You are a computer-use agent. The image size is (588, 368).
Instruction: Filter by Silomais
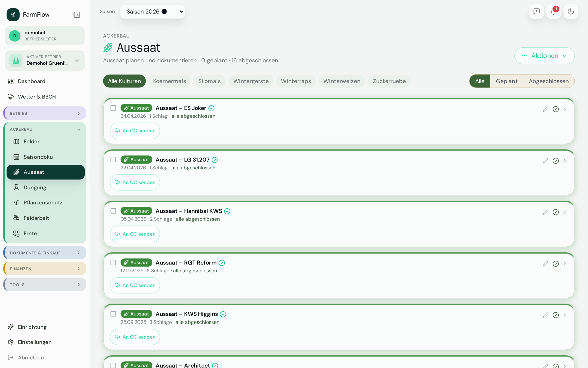pyautogui.click(x=209, y=81)
